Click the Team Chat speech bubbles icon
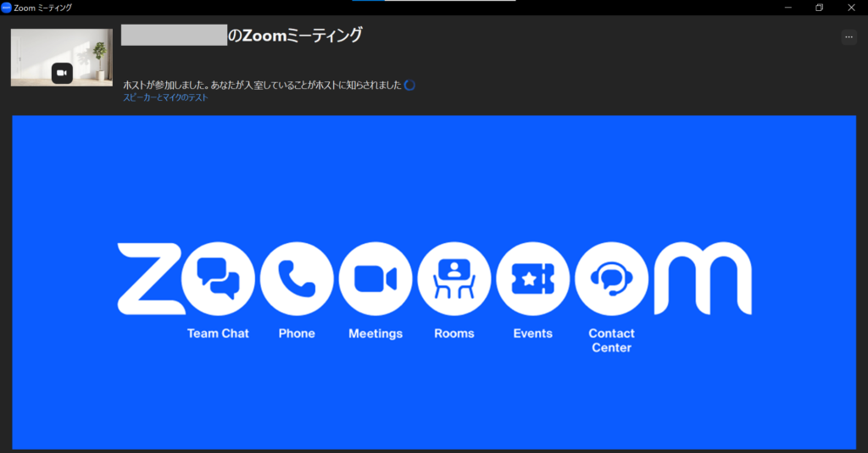The width and height of the screenshot is (868, 453). [218, 279]
